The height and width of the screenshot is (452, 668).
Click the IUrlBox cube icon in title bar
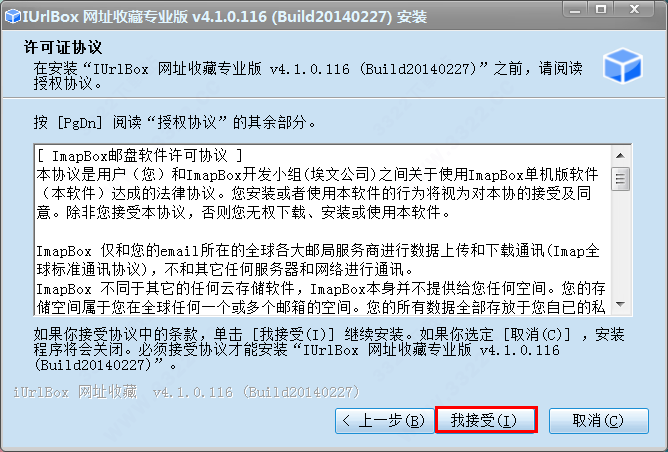pyautogui.click(x=12, y=16)
